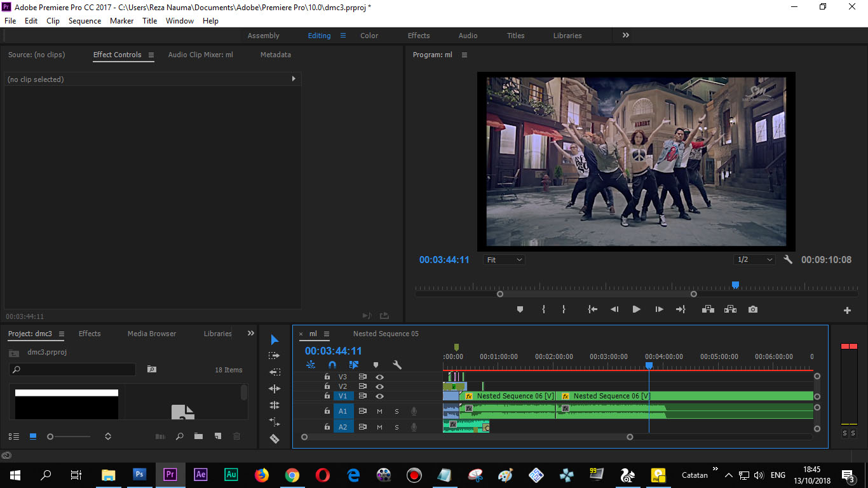Select the Track Select Forward tool

[275, 356]
